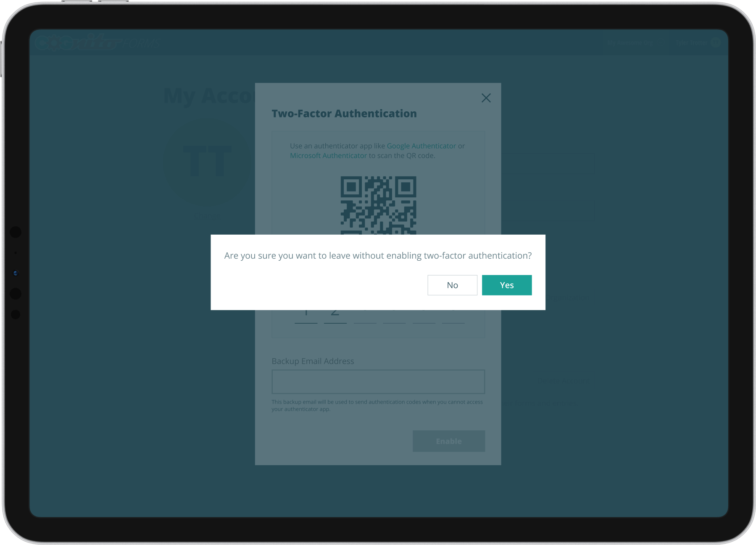Open the user profile avatar menu
Viewport: 756px width, 545px height.
715,42
